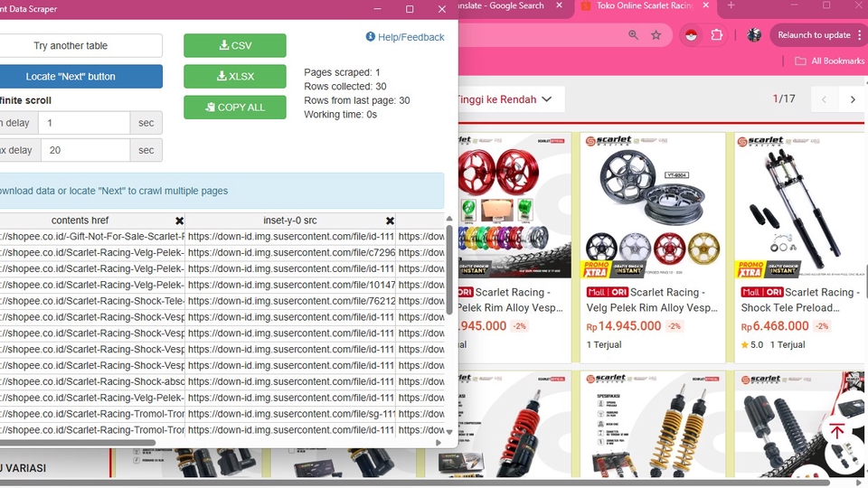
Task: Bookmark this page with the star icon
Action: click(x=656, y=35)
